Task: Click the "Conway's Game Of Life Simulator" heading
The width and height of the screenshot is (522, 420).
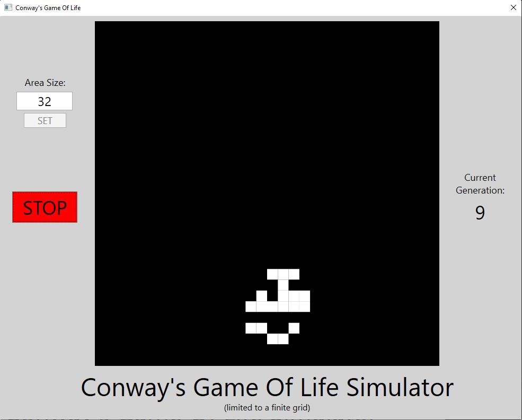Action: tap(267, 388)
